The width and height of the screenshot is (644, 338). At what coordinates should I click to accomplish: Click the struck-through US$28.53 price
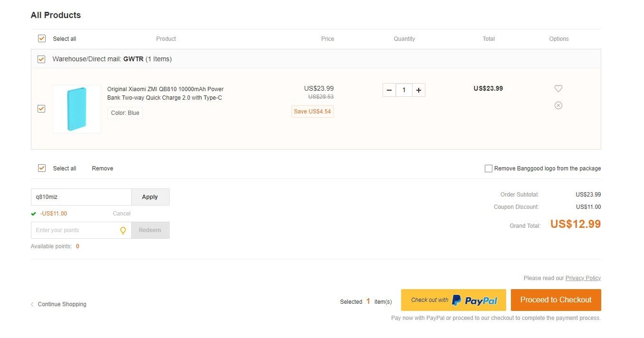tap(321, 97)
